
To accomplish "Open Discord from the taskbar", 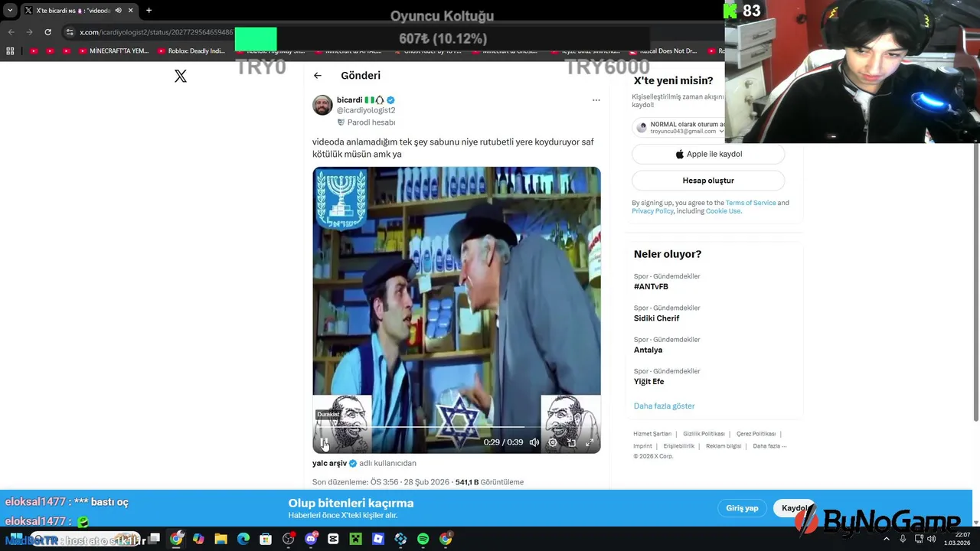I will (311, 539).
